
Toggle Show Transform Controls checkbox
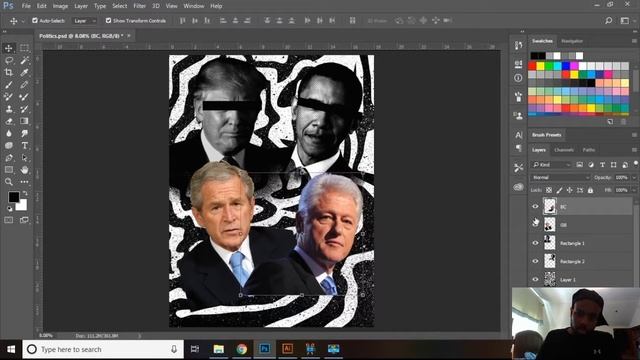[x=109, y=20]
